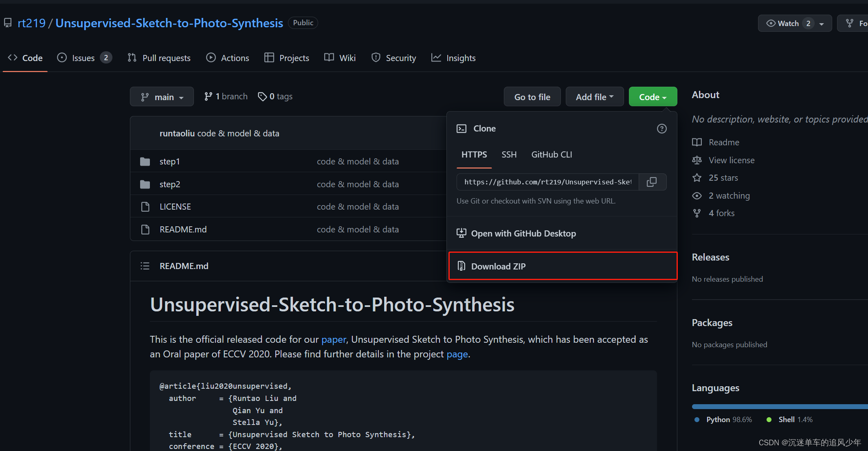Click the step1 folder icon
This screenshot has height=451, width=868.
pyautogui.click(x=145, y=162)
